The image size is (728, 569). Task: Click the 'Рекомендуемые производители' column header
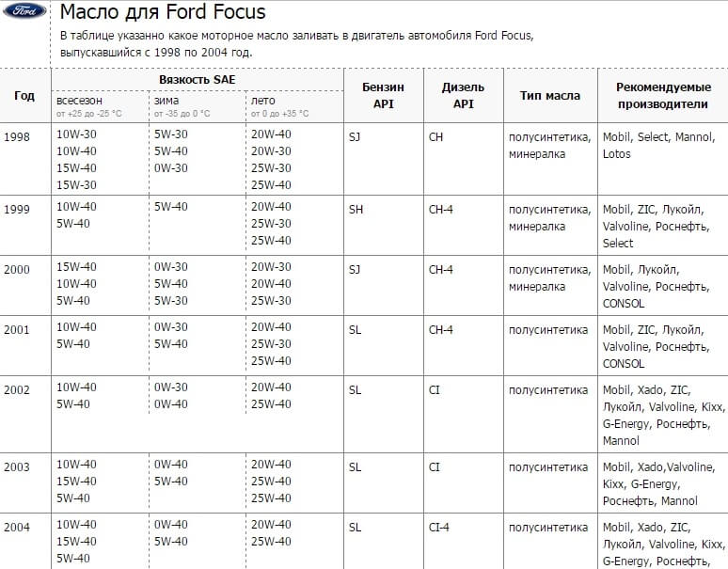coord(662,95)
